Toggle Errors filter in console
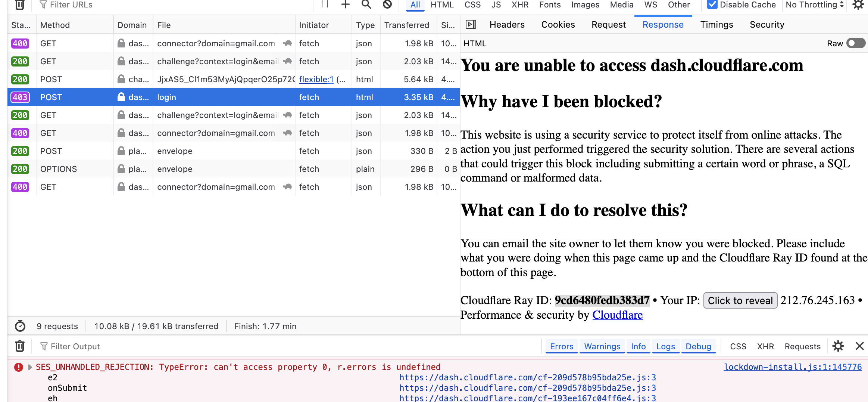The height and width of the screenshot is (402, 868). click(x=562, y=346)
